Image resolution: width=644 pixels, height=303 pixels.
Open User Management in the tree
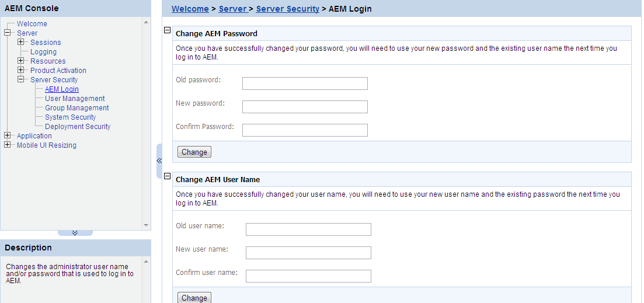pyautogui.click(x=75, y=99)
